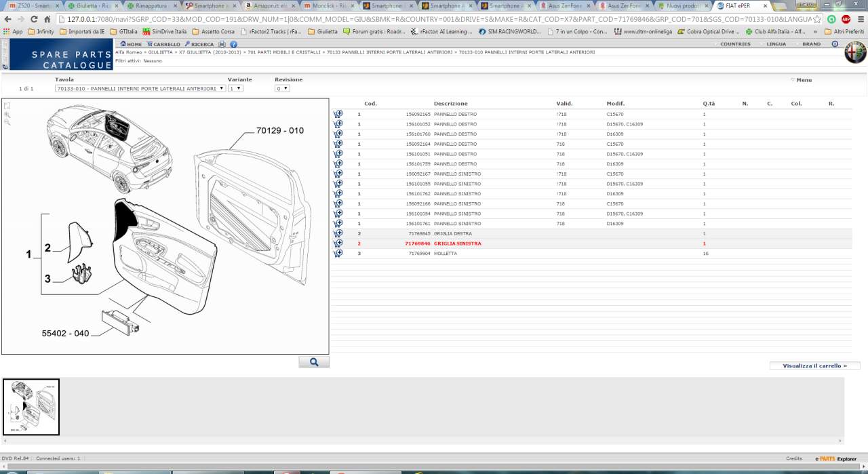Add part 156092166 to cart
The height and width of the screenshot is (474, 868).
(338, 203)
